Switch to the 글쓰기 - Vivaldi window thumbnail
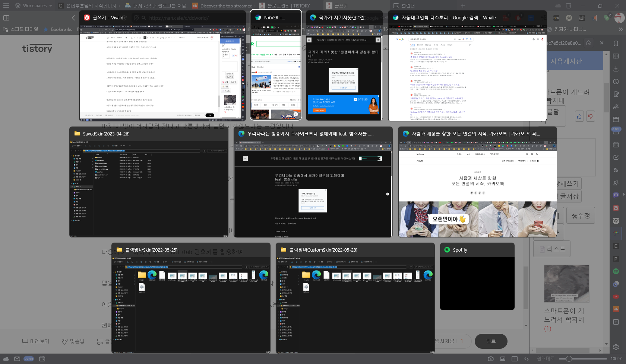 [162, 66]
